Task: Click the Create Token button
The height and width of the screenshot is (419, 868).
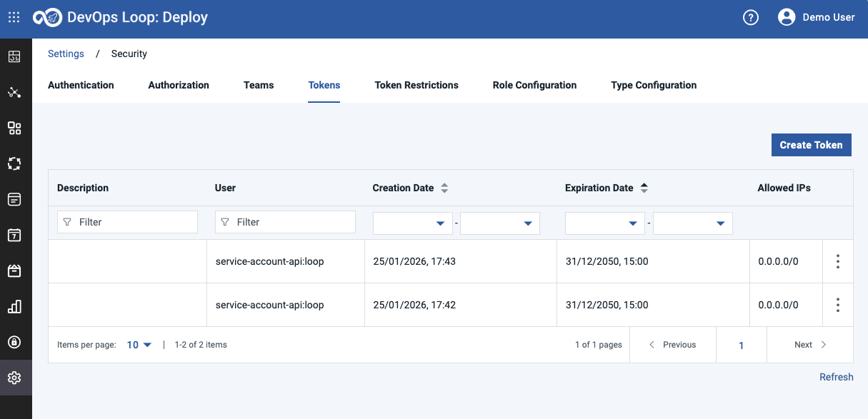Action: [x=811, y=145]
